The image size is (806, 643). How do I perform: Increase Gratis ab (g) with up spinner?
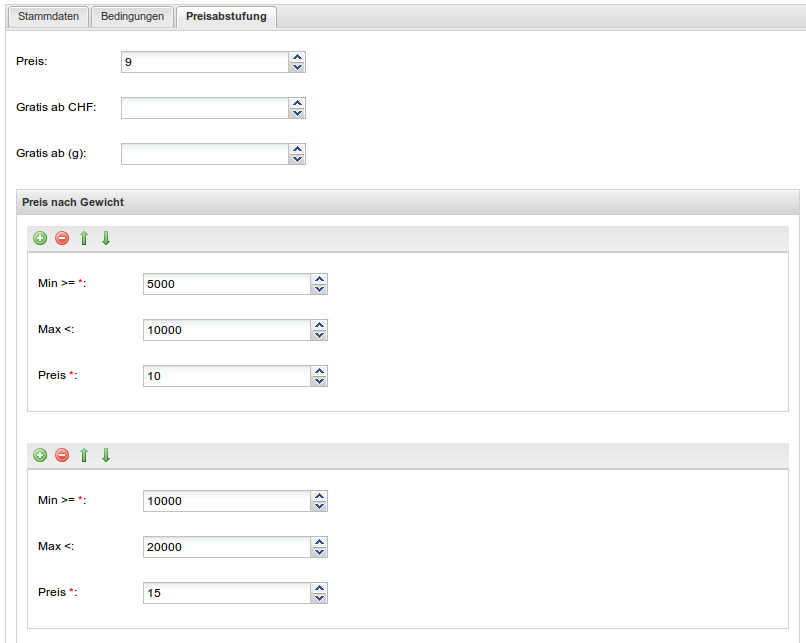click(x=297, y=149)
